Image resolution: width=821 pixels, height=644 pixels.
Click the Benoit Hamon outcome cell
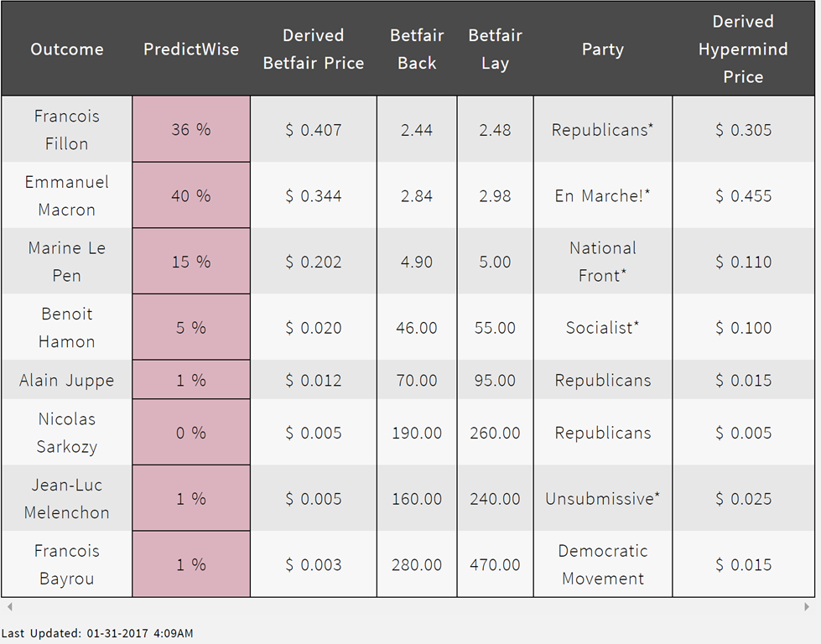(67, 327)
